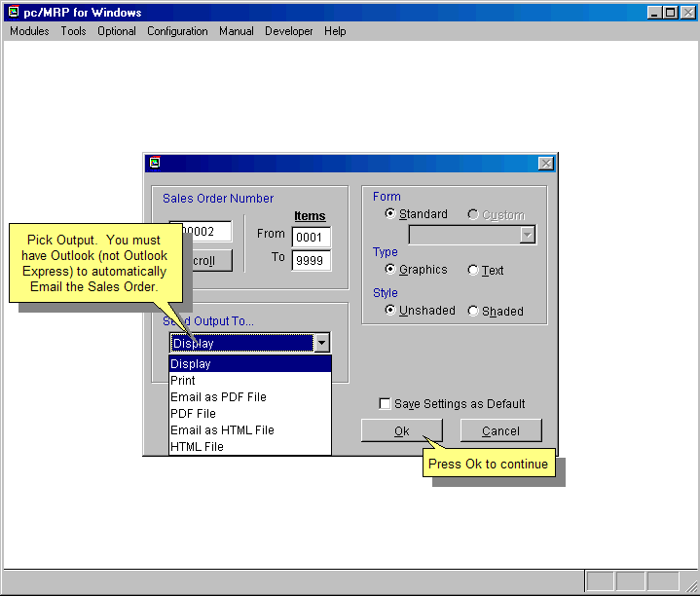Image resolution: width=700 pixels, height=596 pixels.
Task: Click the pc/MRP application icon in title bar
Action: [13, 13]
